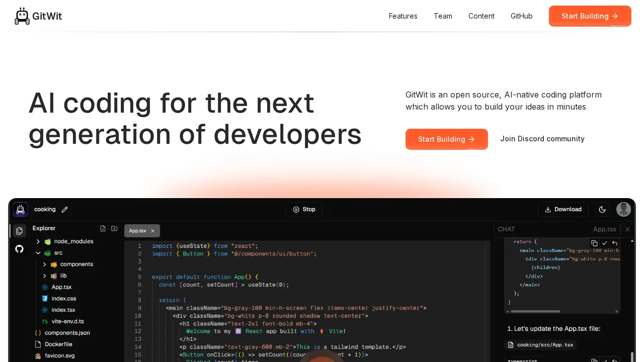The image size is (644, 362).
Task: Open the Join Discord community link
Action: (x=542, y=139)
